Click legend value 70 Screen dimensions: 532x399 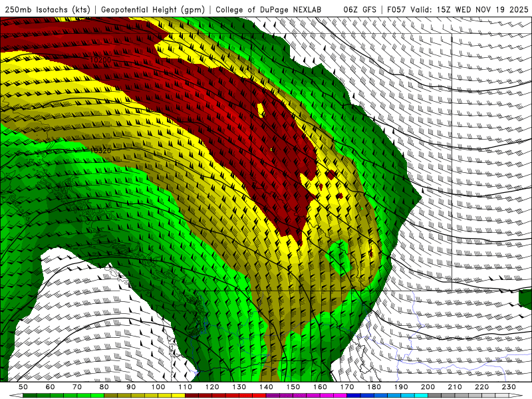[77, 387]
